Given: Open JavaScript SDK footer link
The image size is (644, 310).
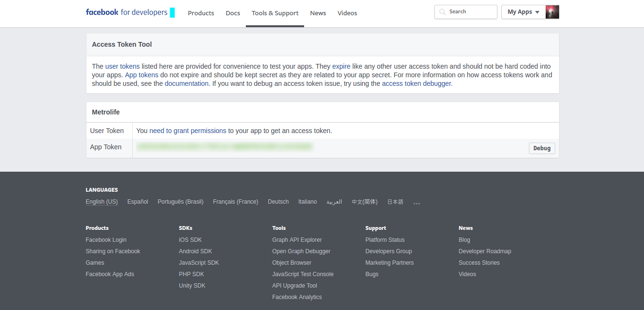Looking at the screenshot, I should pos(199,263).
